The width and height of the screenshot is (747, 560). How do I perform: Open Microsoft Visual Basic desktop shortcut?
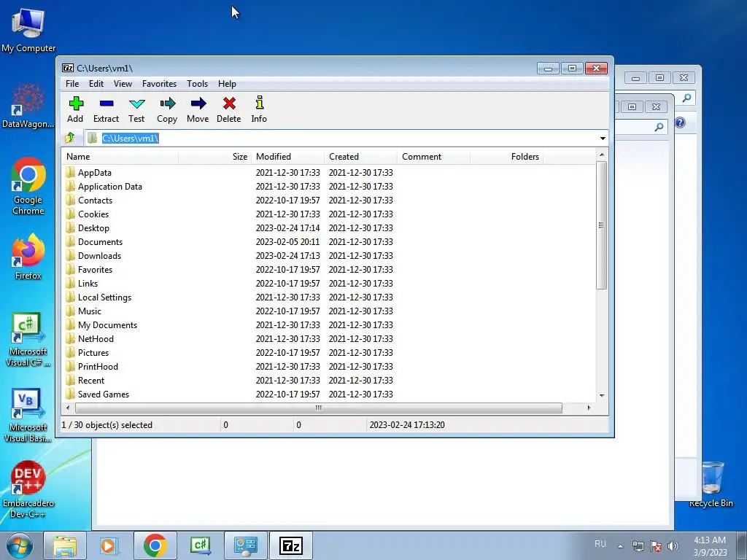[x=28, y=416]
